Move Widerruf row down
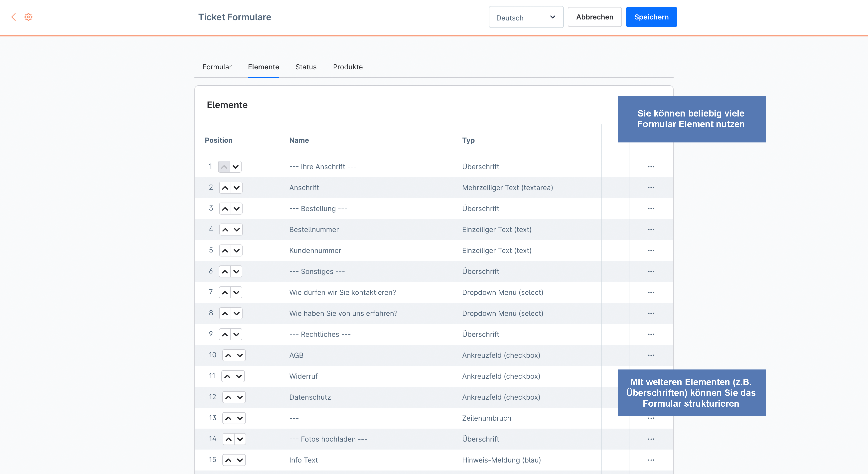This screenshot has width=868, height=474. (x=239, y=376)
